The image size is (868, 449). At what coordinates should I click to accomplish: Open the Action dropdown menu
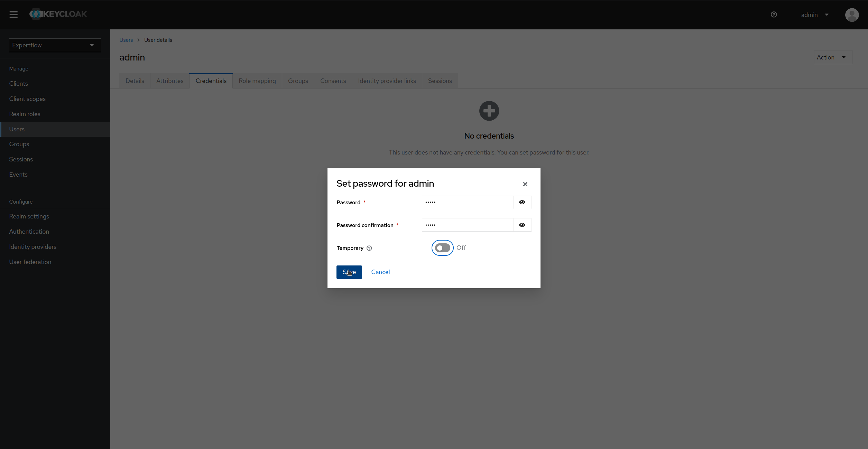(x=833, y=57)
